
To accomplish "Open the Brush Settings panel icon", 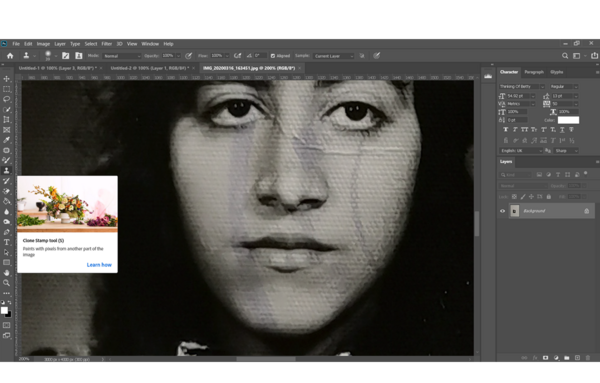I will pyautogui.click(x=66, y=56).
